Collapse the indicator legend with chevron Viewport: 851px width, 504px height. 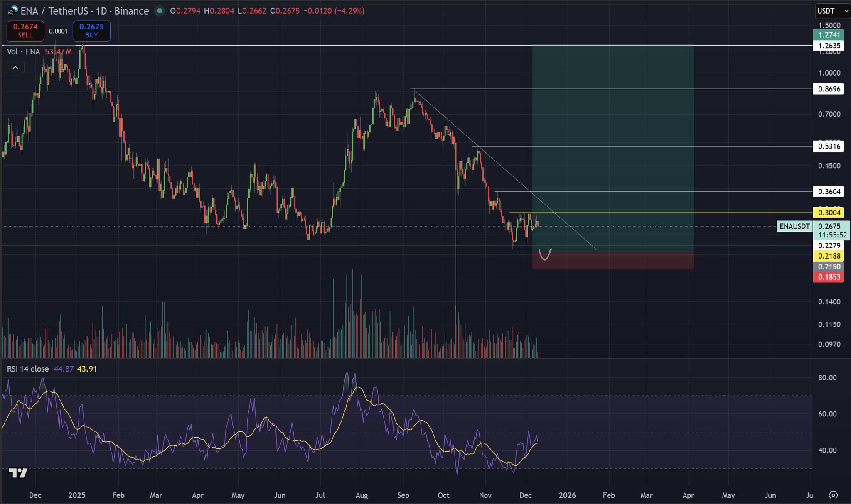pyautogui.click(x=15, y=67)
